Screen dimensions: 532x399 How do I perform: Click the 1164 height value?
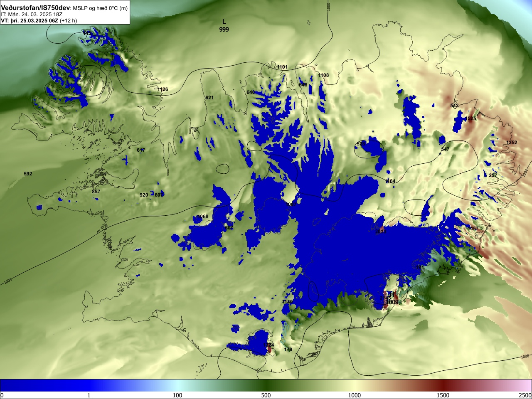click(390, 181)
